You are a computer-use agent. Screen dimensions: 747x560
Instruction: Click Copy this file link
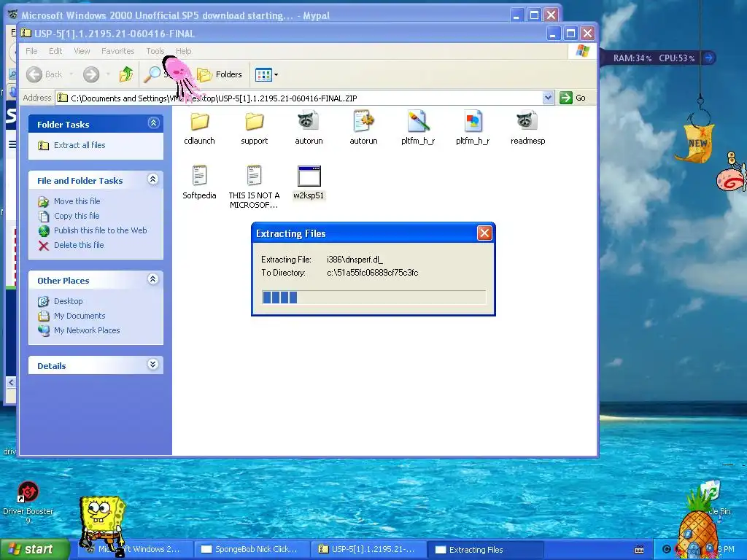point(76,216)
